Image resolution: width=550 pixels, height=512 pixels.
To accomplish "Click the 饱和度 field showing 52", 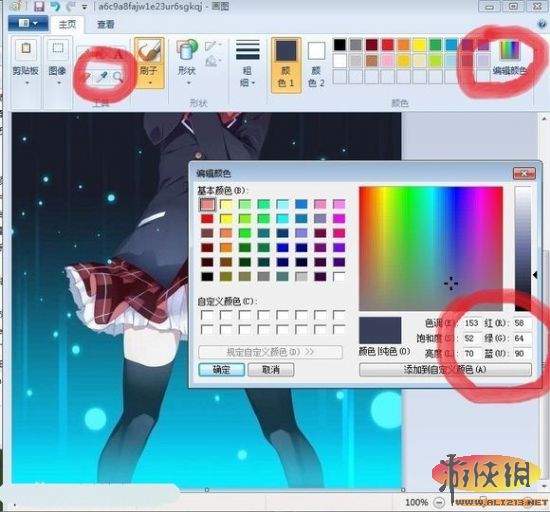I will click(x=471, y=338).
